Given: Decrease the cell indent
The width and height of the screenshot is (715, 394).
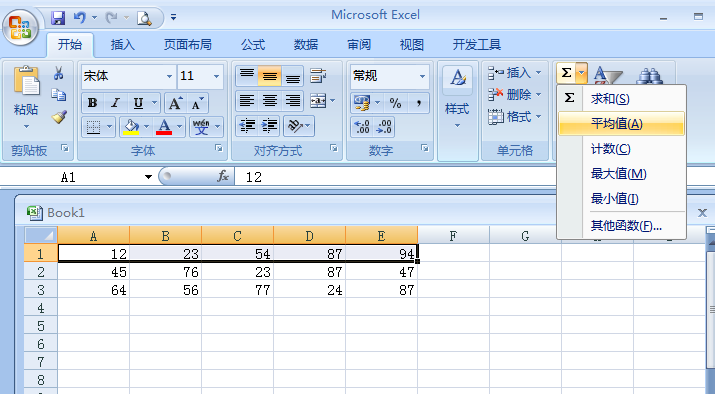Looking at the screenshot, I should (x=247, y=125).
